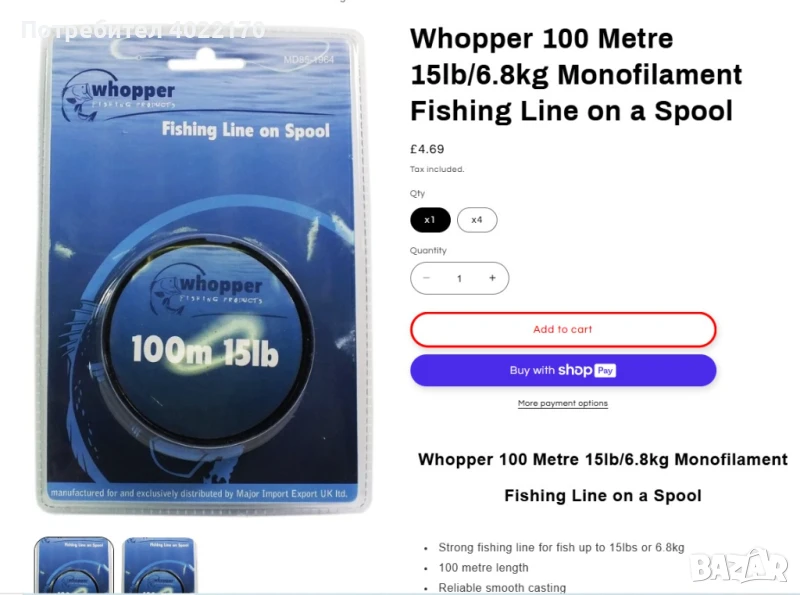Click the plus icon to increase the quantity
Image resolution: width=800 pixels, height=595 pixels.
(x=492, y=278)
